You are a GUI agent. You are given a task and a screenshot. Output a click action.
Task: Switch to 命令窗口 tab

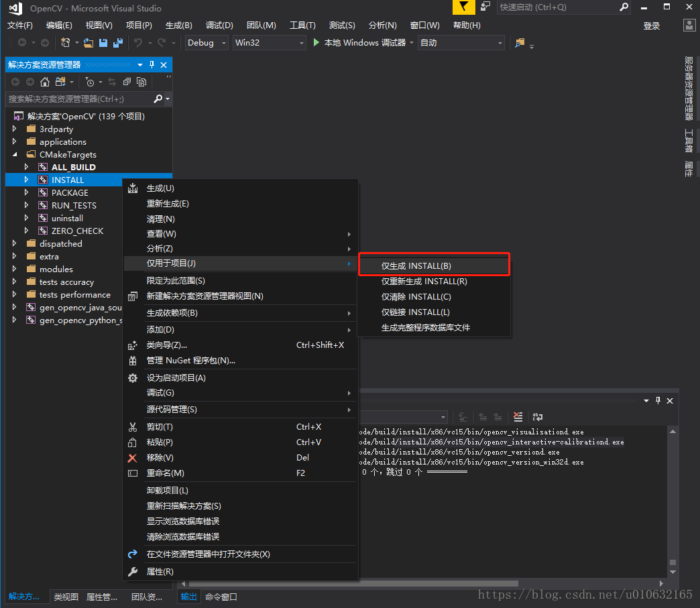[x=221, y=597]
